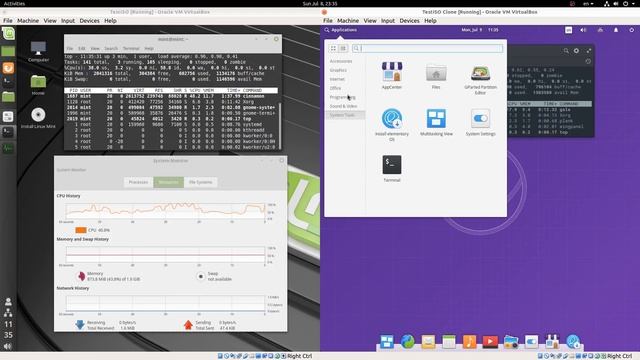Open Machine menu in TestISO window
Screen dimensions: 640x360
[x=28, y=20]
